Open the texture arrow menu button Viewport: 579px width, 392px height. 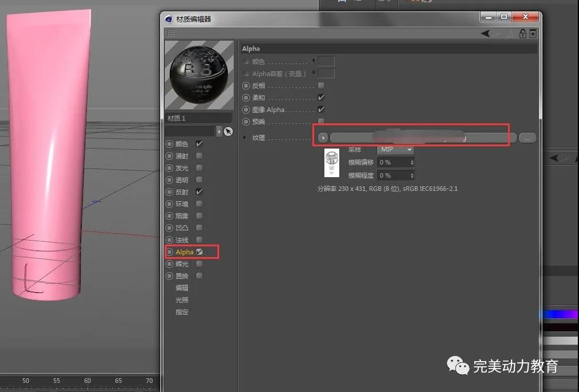click(323, 138)
